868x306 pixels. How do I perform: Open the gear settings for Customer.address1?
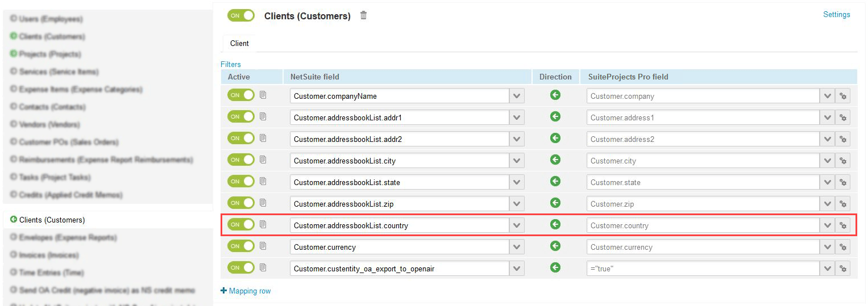click(x=843, y=118)
